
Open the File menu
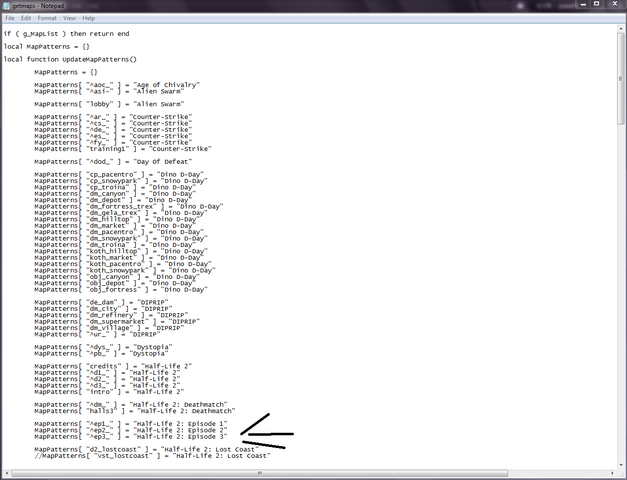pyautogui.click(x=10, y=18)
